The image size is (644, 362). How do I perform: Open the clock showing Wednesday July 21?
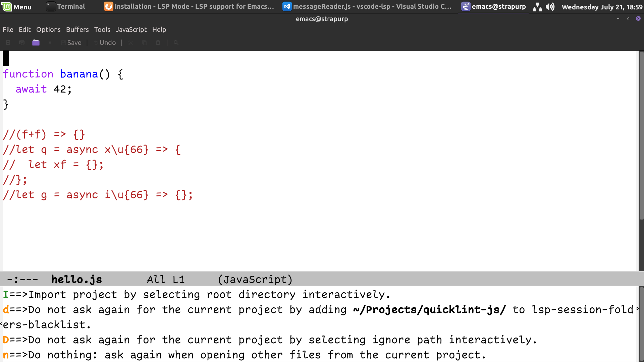602,7
